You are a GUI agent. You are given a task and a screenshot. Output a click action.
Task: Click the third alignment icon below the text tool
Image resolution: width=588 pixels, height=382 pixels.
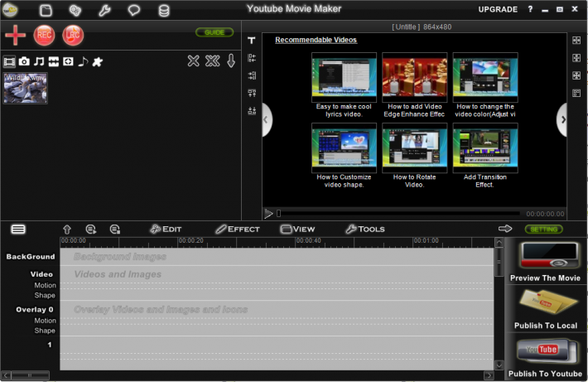tap(252, 75)
